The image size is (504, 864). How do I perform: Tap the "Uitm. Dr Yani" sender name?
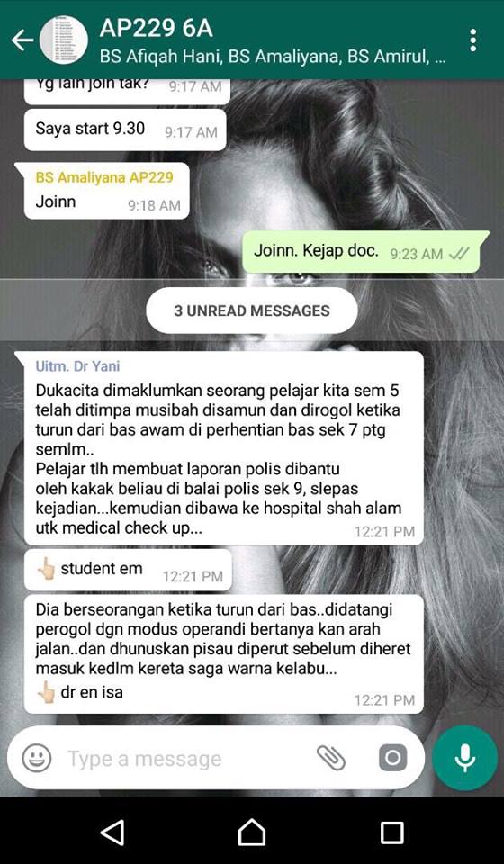pos(77,366)
